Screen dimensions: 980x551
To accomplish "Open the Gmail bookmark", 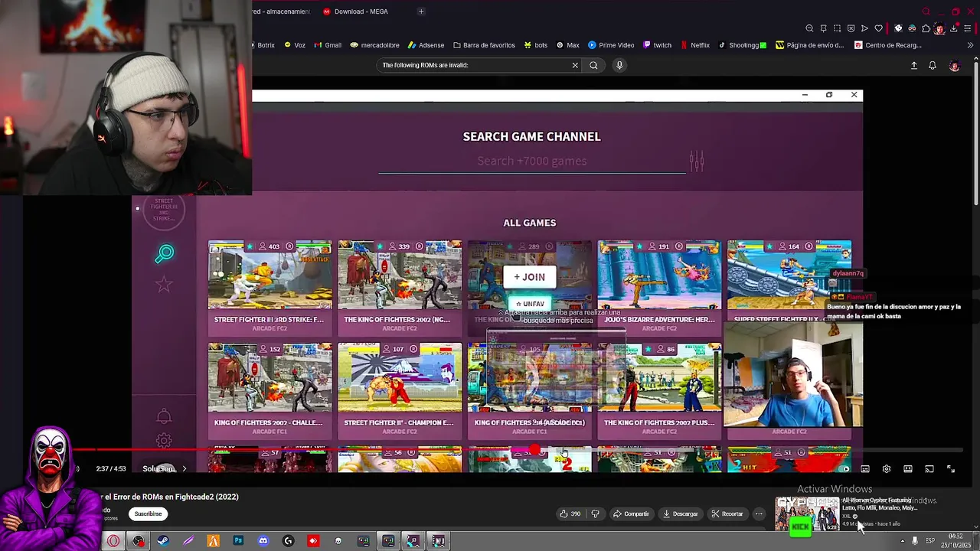I will pos(328,45).
